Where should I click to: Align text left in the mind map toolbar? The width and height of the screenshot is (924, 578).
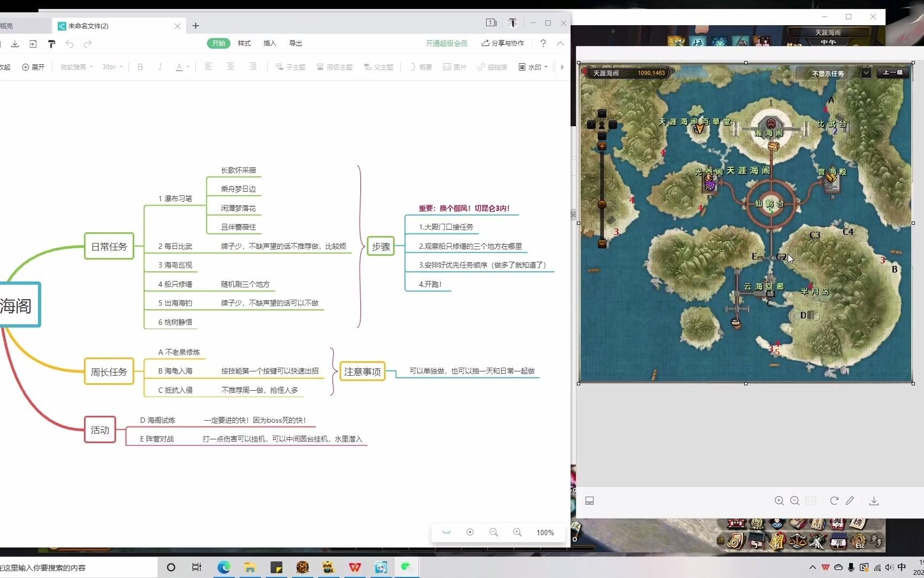coord(208,67)
